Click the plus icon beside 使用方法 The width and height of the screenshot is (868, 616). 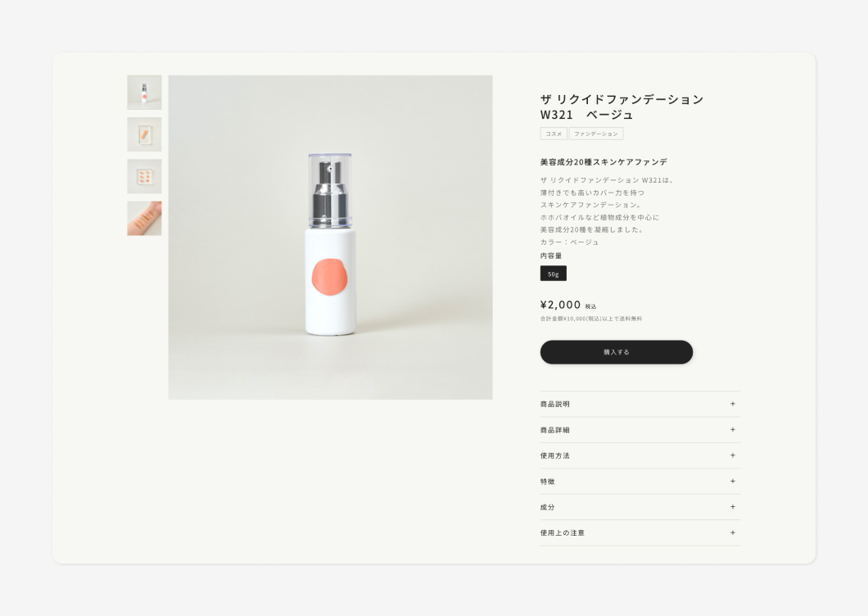(x=732, y=455)
